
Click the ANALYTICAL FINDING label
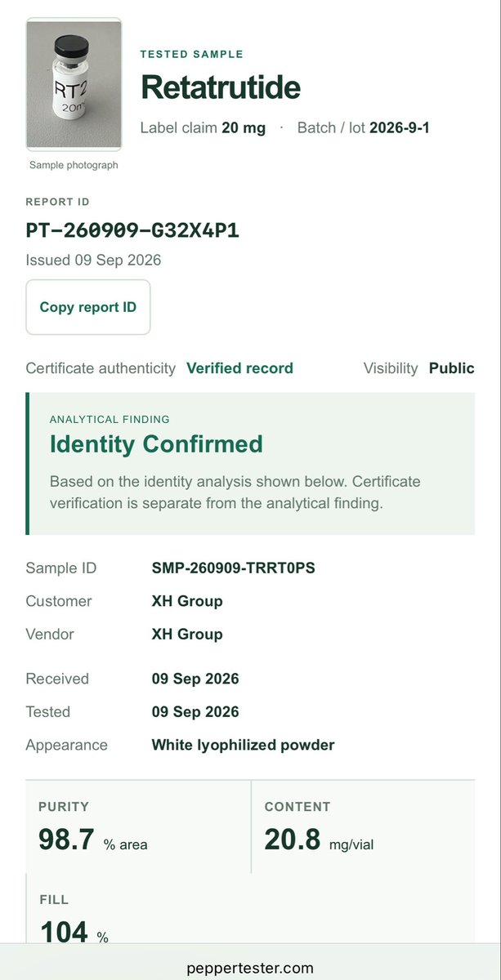(x=110, y=419)
